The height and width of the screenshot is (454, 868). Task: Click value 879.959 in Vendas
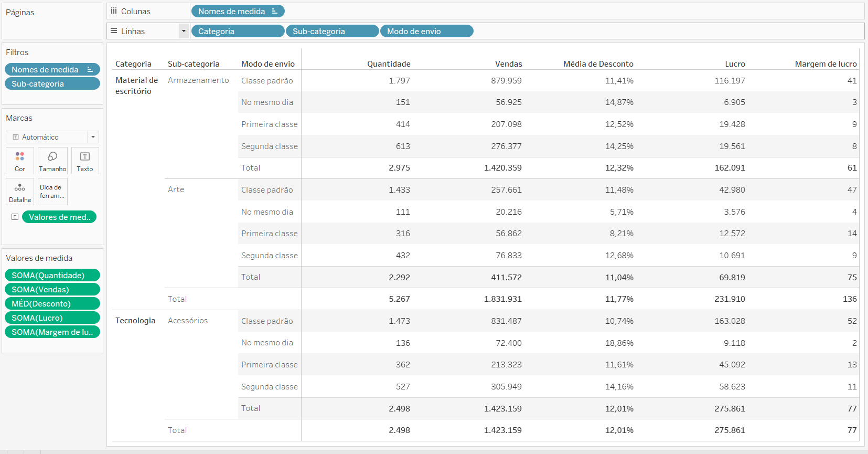[x=506, y=80]
